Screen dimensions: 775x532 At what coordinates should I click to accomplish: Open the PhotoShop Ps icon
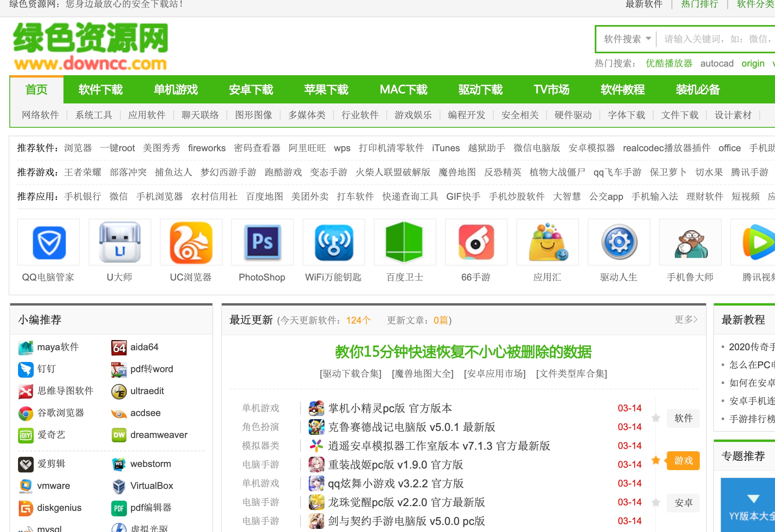[262, 242]
